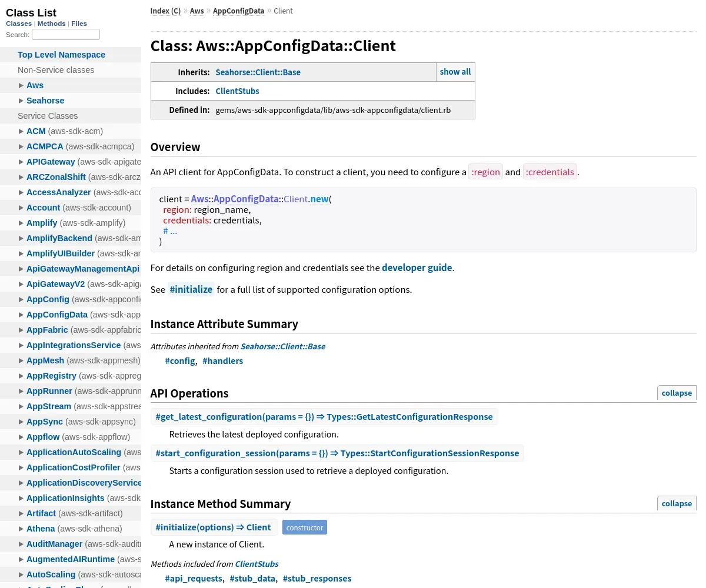Switch to the Methods list tab
Screen dimensions: 706x588
tap(52, 24)
